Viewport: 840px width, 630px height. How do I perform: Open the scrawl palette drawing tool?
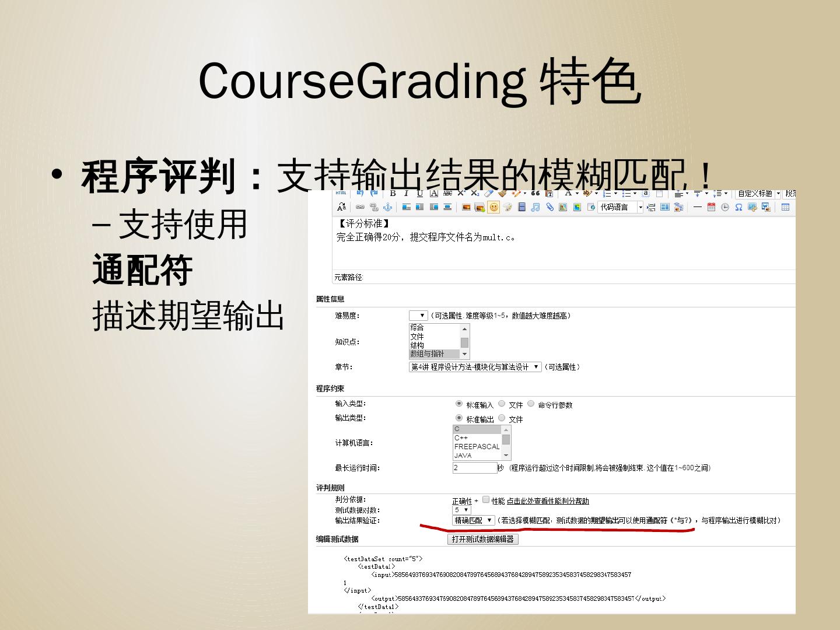tap(508, 207)
